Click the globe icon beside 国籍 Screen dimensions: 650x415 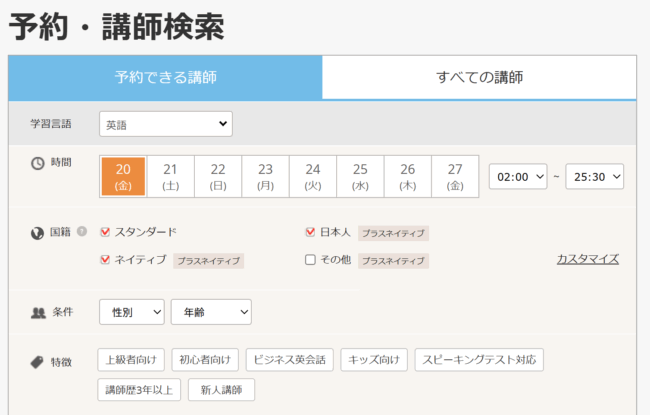tap(38, 232)
